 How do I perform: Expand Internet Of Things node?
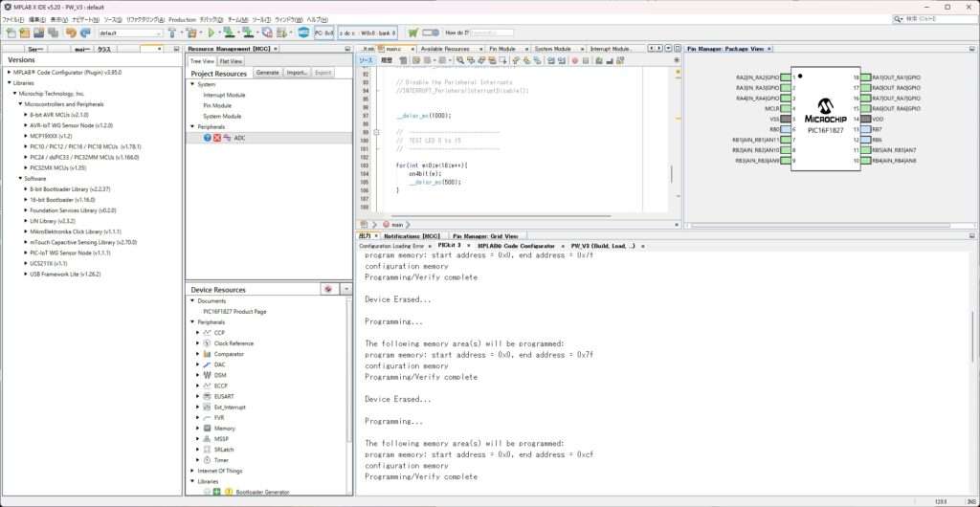click(x=192, y=471)
